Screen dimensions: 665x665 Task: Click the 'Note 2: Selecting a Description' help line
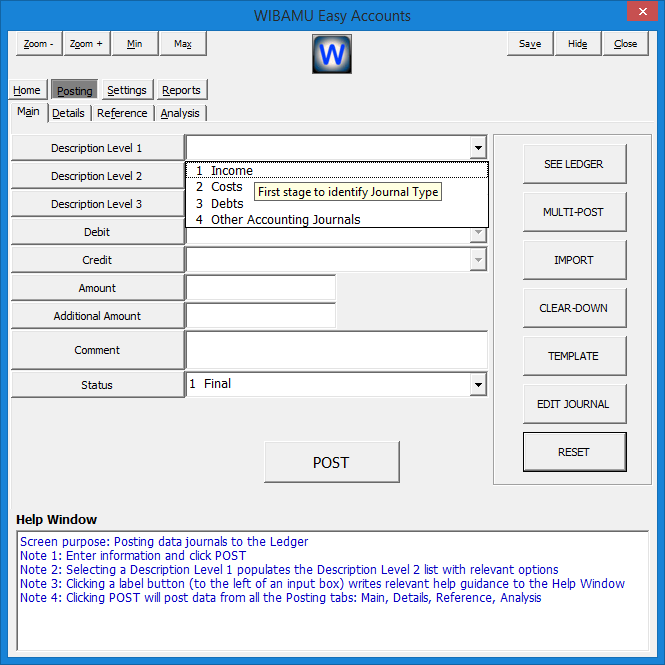click(x=289, y=570)
